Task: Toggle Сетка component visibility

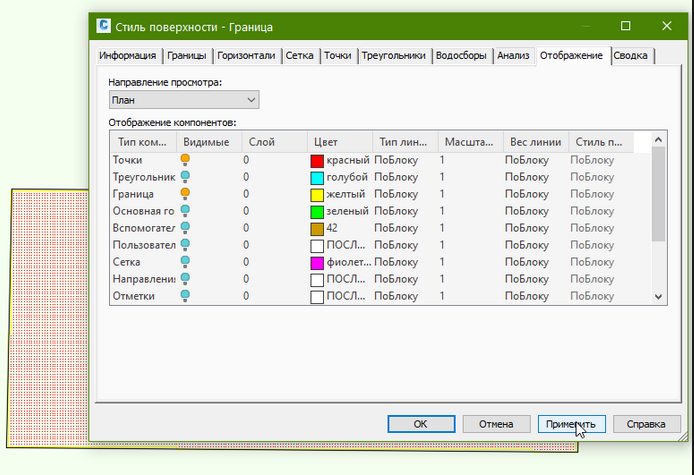Action: (x=185, y=262)
